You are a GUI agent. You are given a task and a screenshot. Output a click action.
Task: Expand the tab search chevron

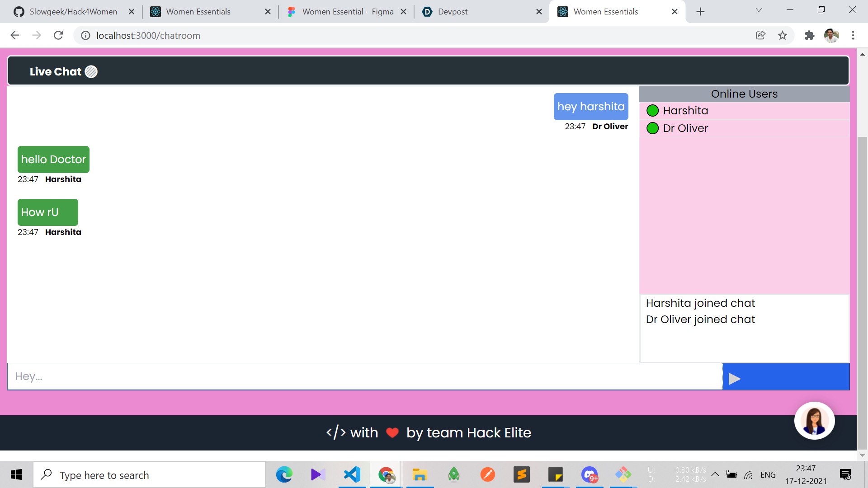759,10
